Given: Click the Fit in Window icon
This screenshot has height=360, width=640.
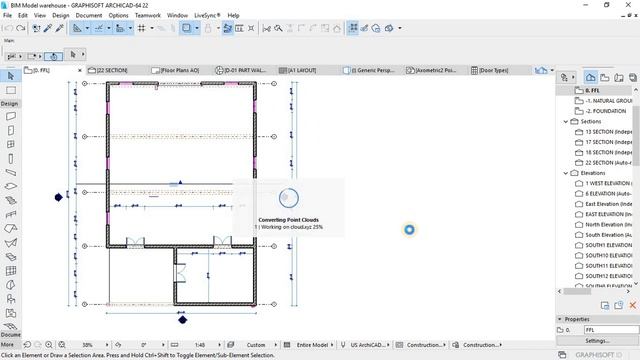Looking at the screenshot, I should coord(62,345).
